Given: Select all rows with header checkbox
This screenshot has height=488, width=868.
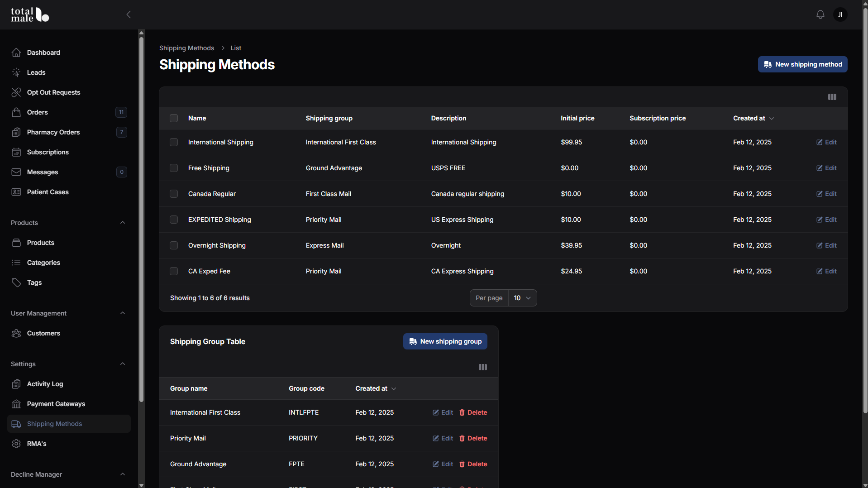Looking at the screenshot, I should point(174,118).
